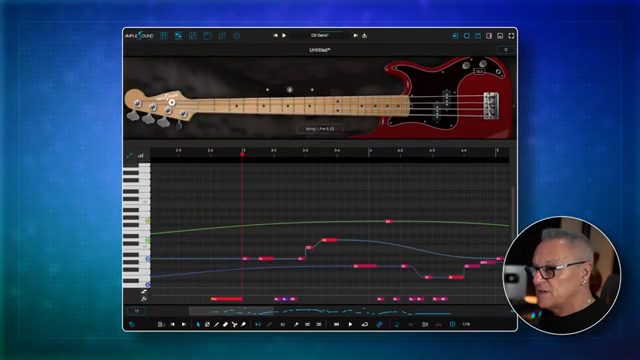This screenshot has width=640, height=360.
Task: Open the CS Demo preset dropdown
Action: coord(320,36)
